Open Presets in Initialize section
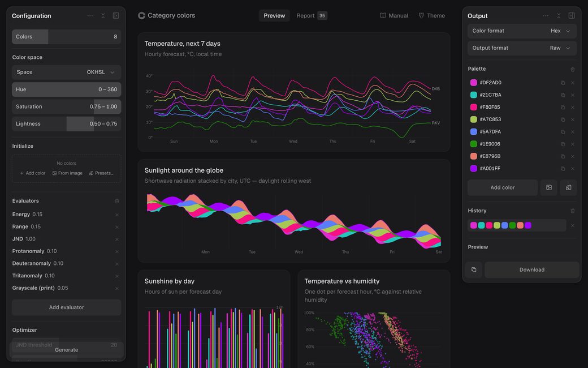This screenshot has height=368, width=588. coord(101,173)
